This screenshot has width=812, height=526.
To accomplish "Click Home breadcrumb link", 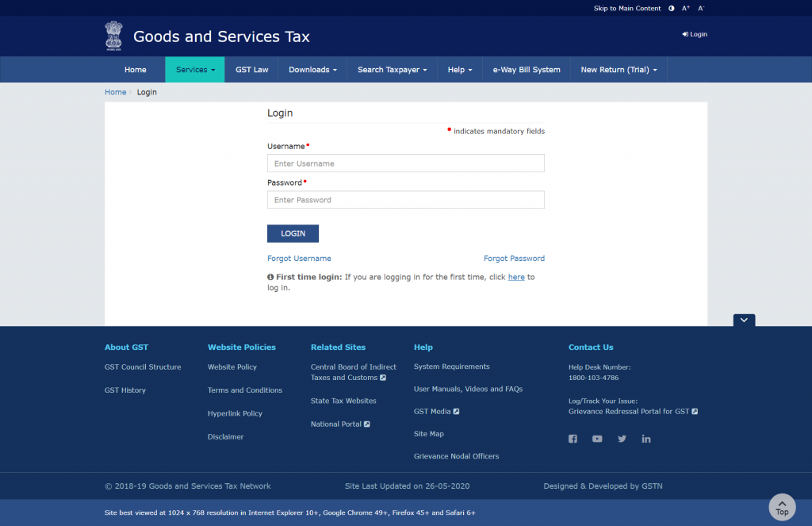I will pyautogui.click(x=116, y=92).
